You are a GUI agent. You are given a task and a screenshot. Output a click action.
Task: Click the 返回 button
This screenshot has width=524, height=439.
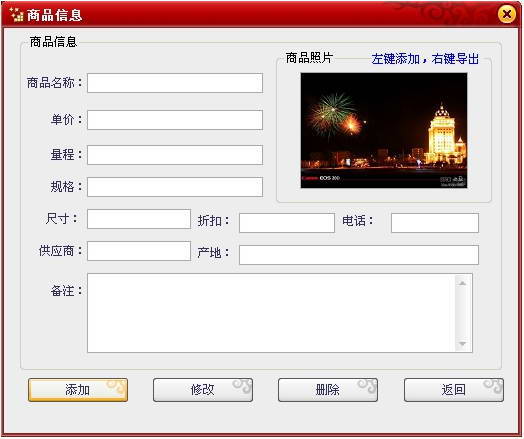click(453, 390)
